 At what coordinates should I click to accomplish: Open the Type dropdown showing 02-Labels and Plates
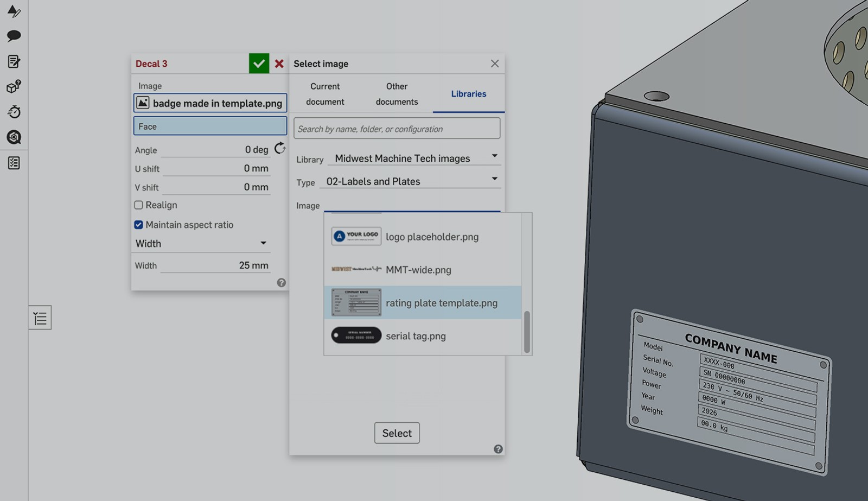(x=410, y=181)
